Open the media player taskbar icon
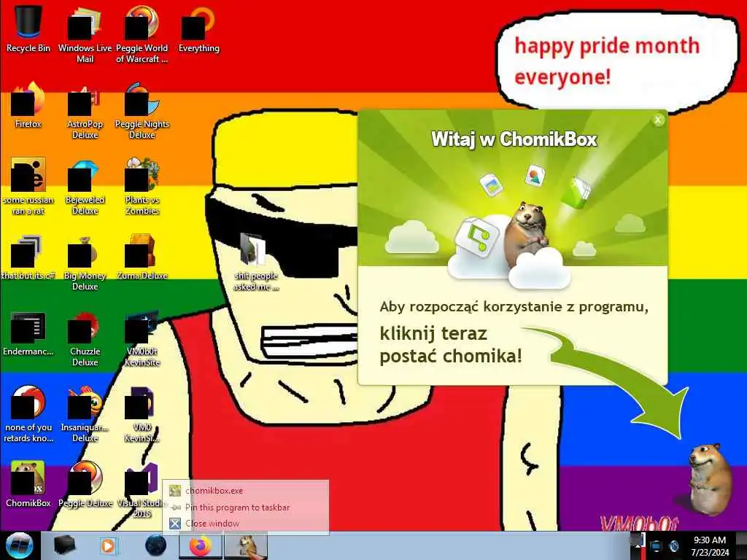 click(x=108, y=545)
